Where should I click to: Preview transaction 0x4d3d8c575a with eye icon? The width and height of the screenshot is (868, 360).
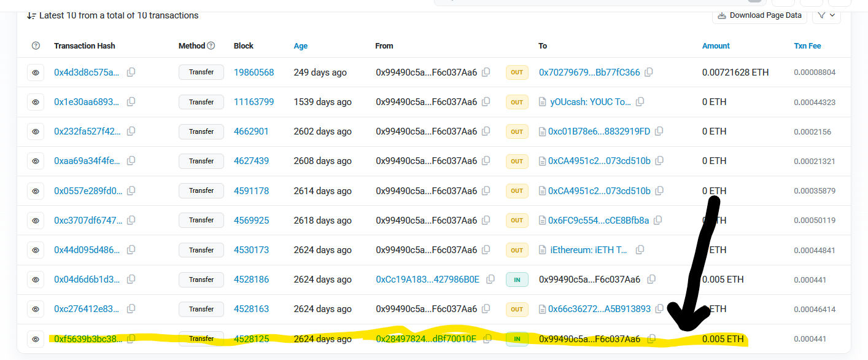[36, 72]
